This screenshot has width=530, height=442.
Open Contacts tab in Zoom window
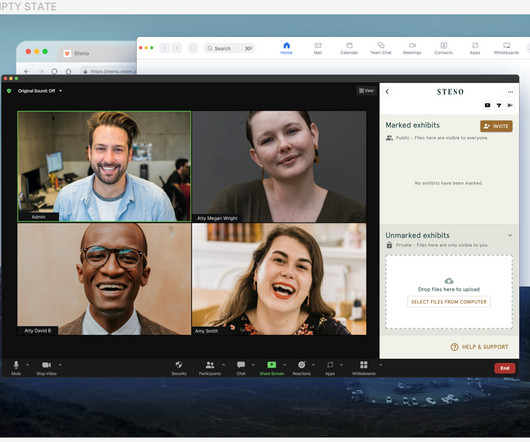(x=443, y=48)
